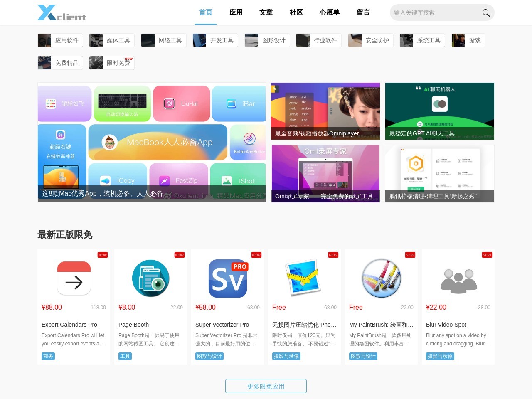This screenshot has height=399, width=532.
Task: Open the My PaintBrush app icon
Action: pyautogui.click(x=381, y=278)
